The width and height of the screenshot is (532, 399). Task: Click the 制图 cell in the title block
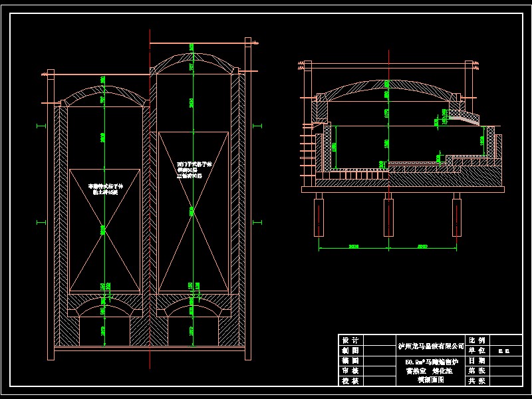click(x=351, y=350)
